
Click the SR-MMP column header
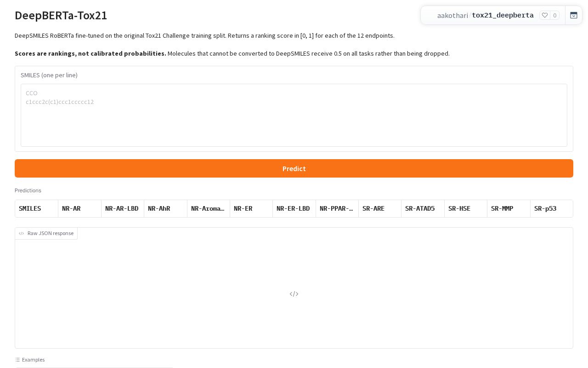pyautogui.click(x=509, y=208)
